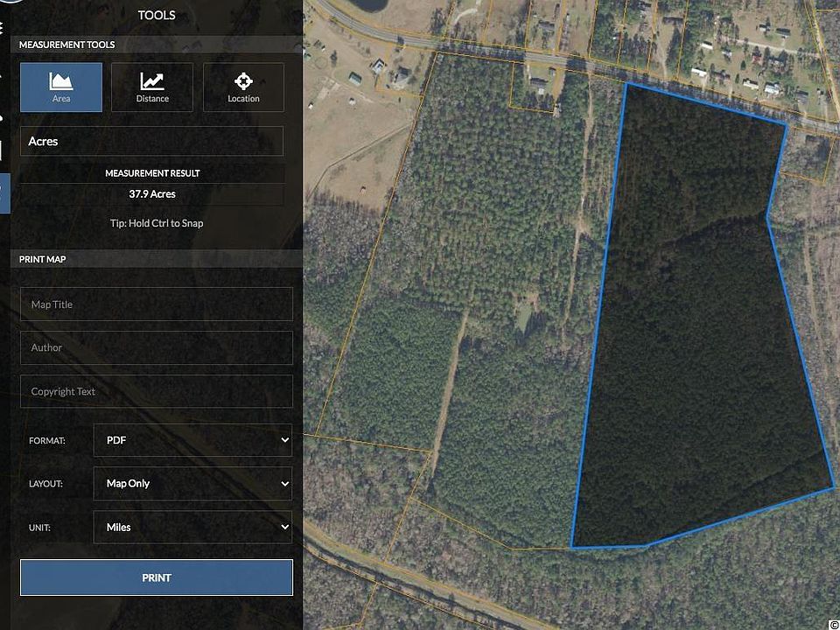Click the PRINT button
Image resolution: width=840 pixels, height=630 pixels.
point(157,577)
